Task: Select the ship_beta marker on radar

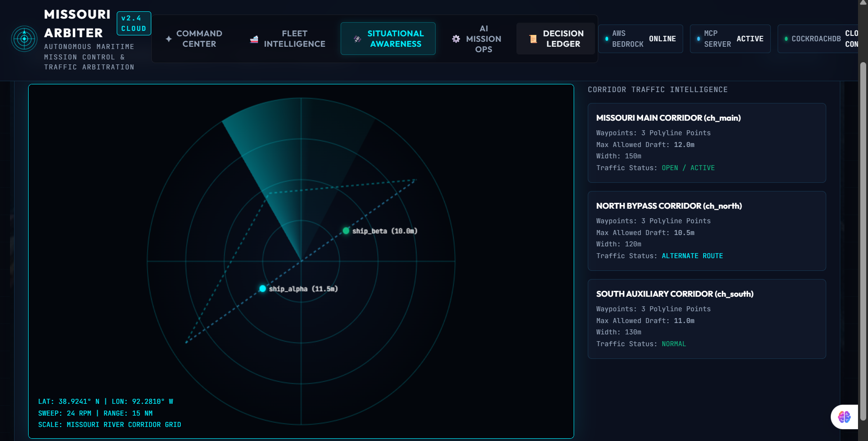Action: click(346, 231)
